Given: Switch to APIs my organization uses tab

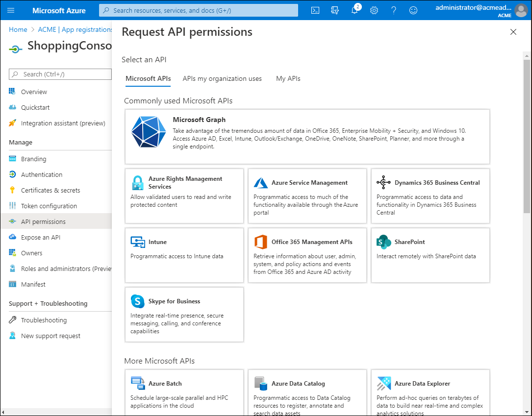Looking at the screenshot, I should click(222, 78).
